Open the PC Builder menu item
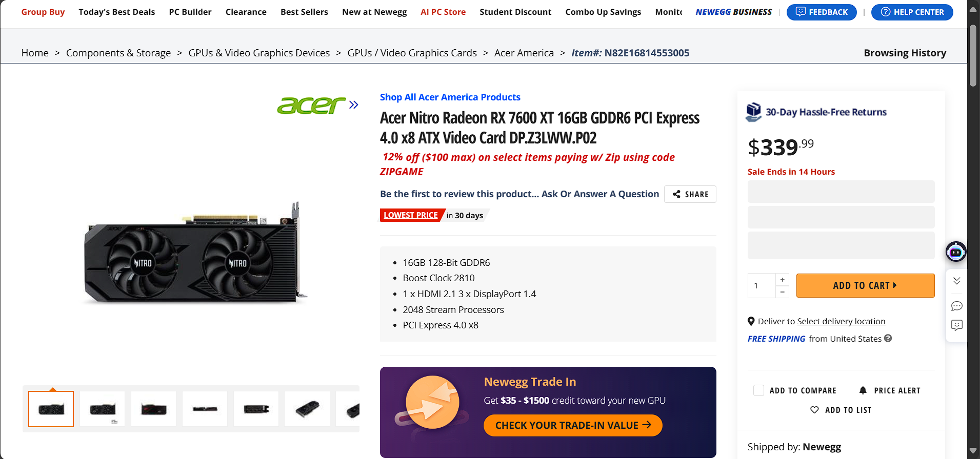Image resolution: width=980 pixels, height=459 pixels. pyautogui.click(x=190, y=12)
